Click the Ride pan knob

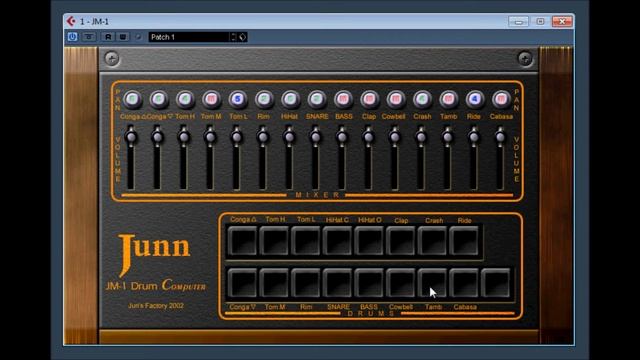tap(475, 99)
